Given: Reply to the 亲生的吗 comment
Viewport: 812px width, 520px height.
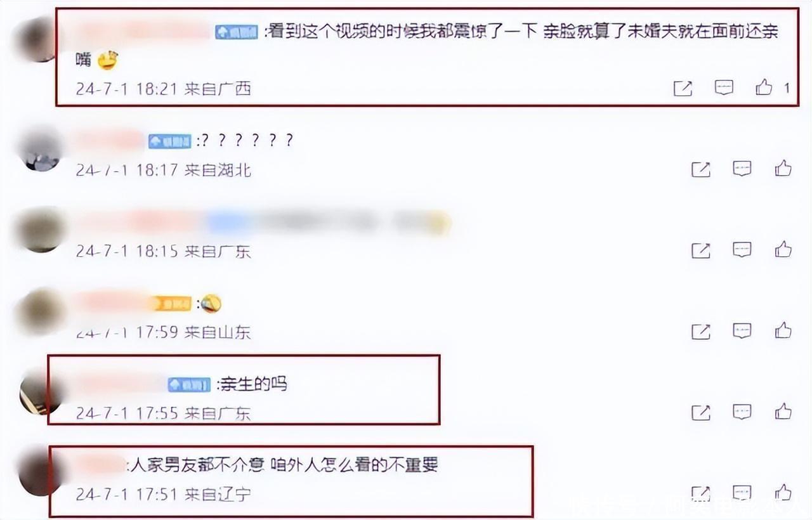Looking at the screenshot, I should point(742,412).
